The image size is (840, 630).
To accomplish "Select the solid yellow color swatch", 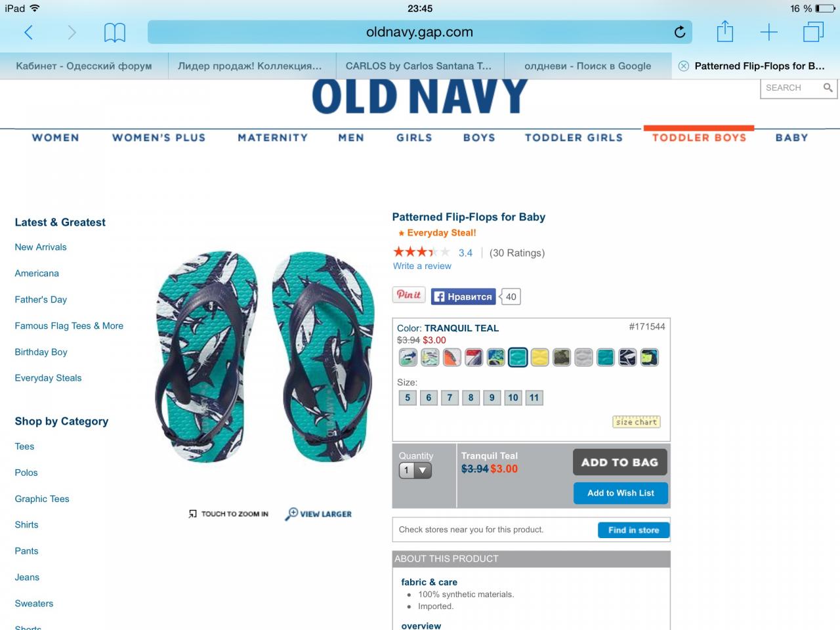I will [x=539, y=358].
